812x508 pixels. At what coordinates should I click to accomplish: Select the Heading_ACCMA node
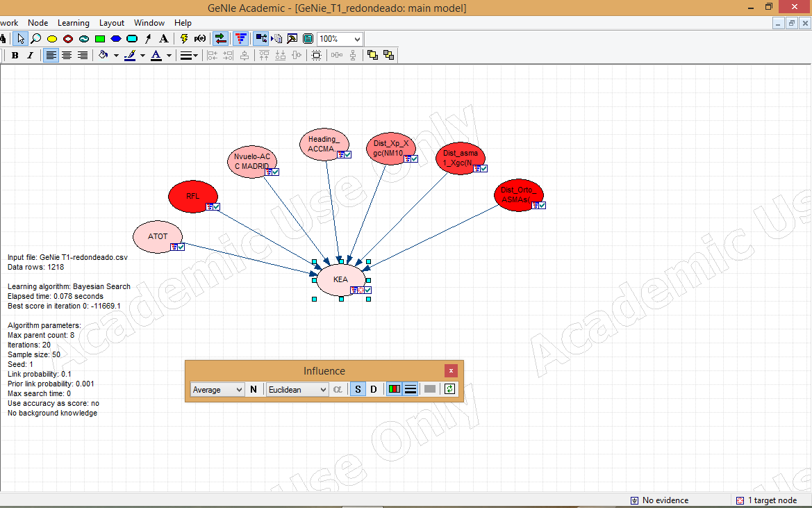click(x=324, y=144)
